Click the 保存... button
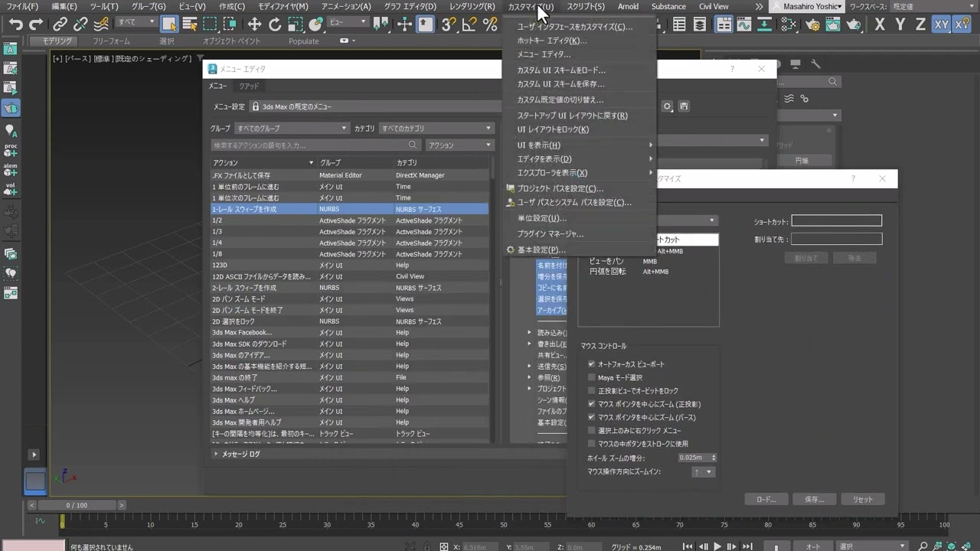The image size is (980, 551). 815,499
